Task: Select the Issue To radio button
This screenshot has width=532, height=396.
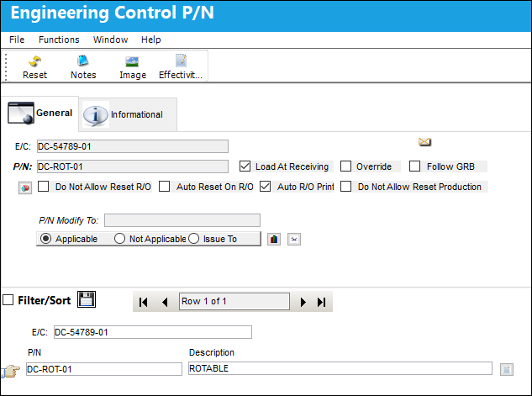Action: [194, 239]
